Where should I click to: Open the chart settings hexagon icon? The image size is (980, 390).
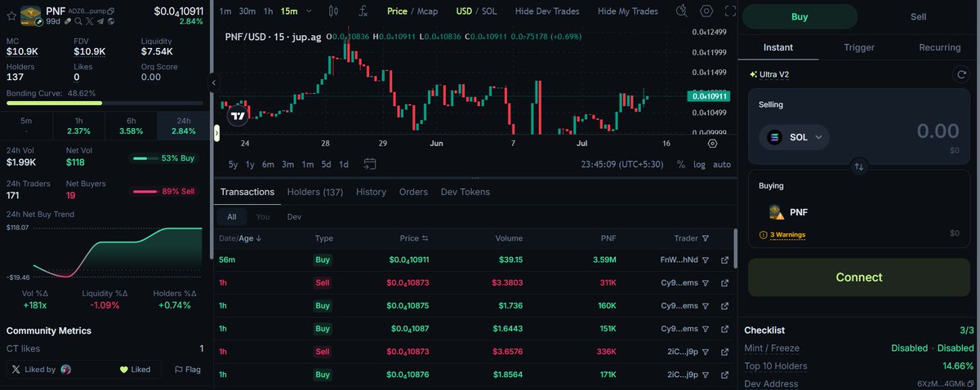[x=706, y=11]
